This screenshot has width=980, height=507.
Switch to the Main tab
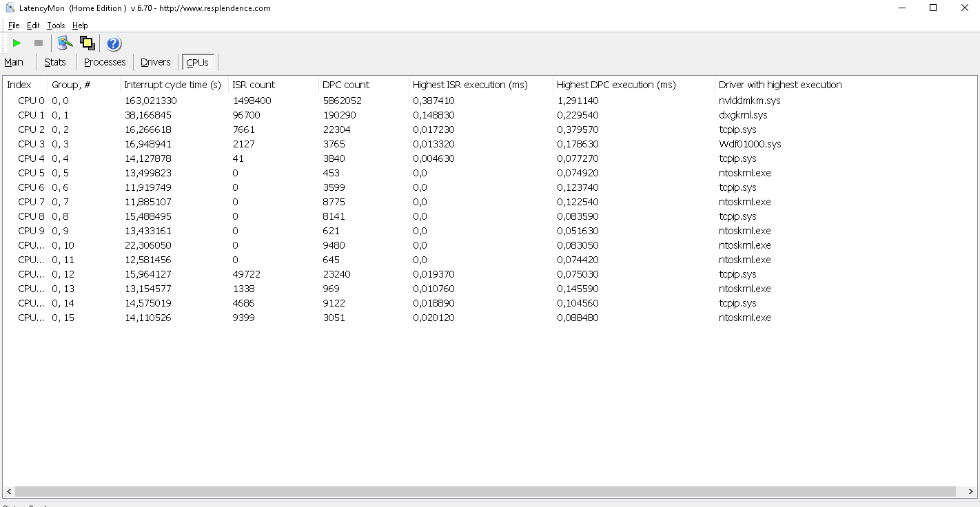14,62
